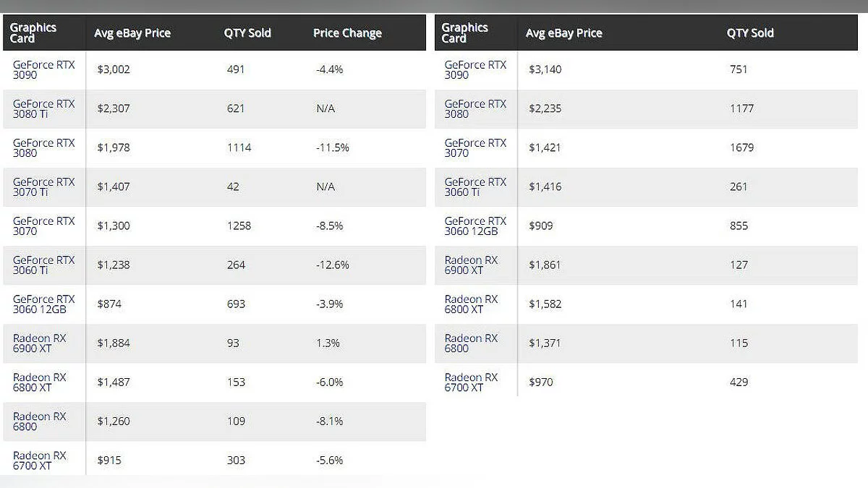Viewport: 868px width, 488px height.
Task: Click GeForce RTX 3060 Ti link at $1,238
Action: pyautogui.click(x=43, y=265)
